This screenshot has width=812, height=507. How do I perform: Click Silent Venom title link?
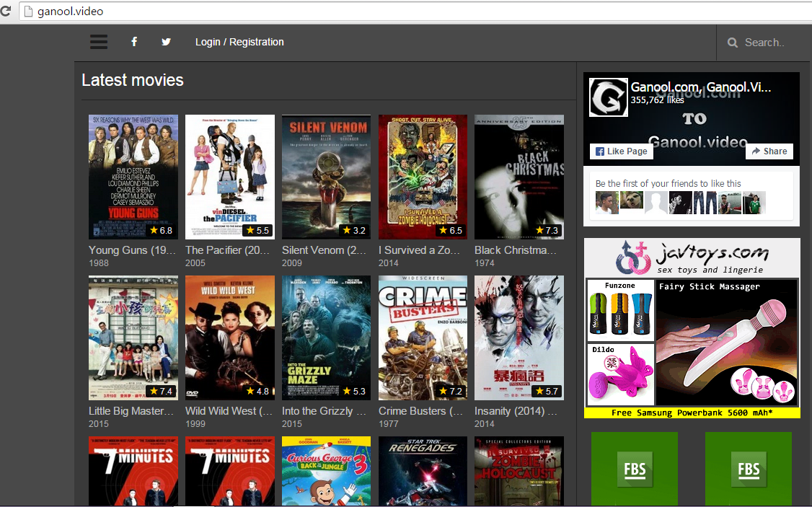(325, 250)
